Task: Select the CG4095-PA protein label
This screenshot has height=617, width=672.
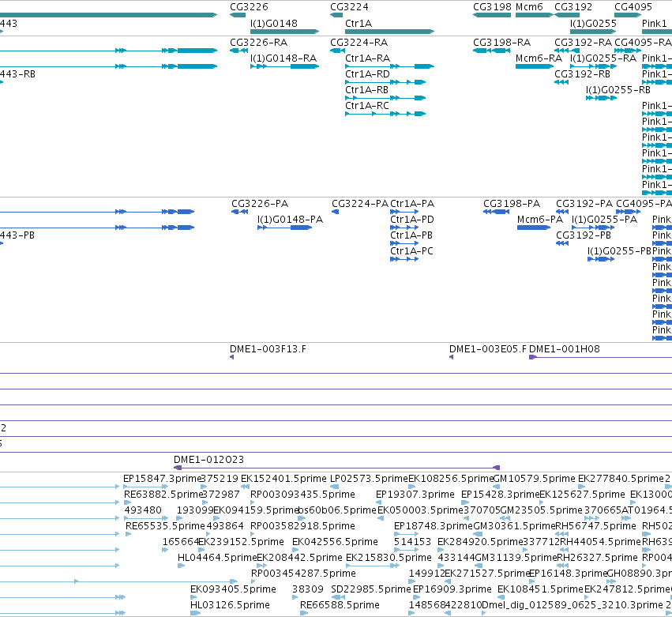Action: click(644, 204)
